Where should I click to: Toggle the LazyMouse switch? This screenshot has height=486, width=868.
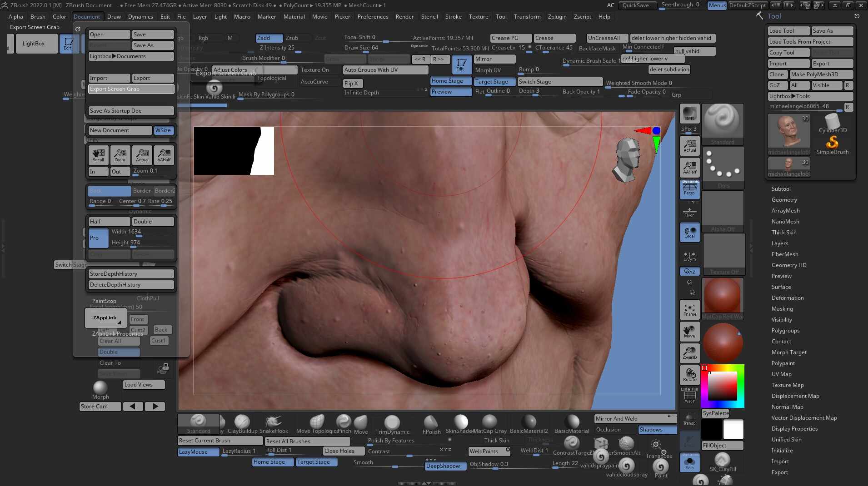198,452
